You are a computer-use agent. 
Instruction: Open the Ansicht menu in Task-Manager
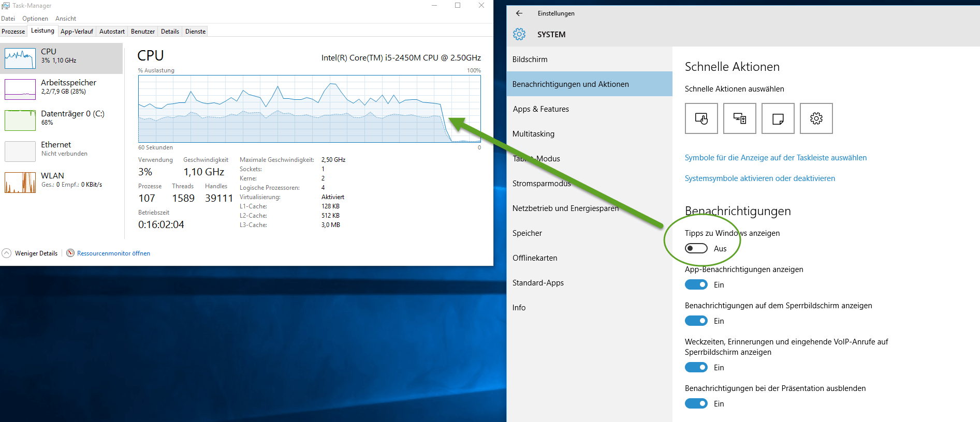tap(66, 19)
